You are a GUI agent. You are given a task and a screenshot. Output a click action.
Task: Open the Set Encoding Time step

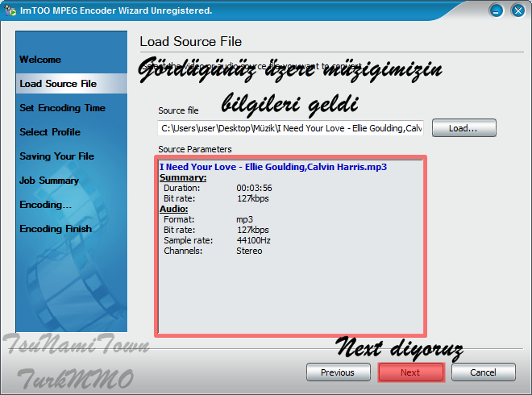62,108
